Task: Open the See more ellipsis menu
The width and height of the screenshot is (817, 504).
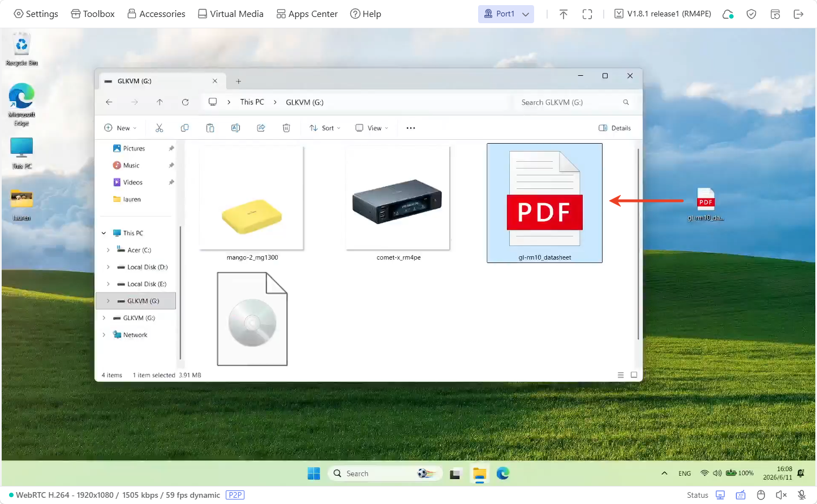Action: tap(411, 128)
